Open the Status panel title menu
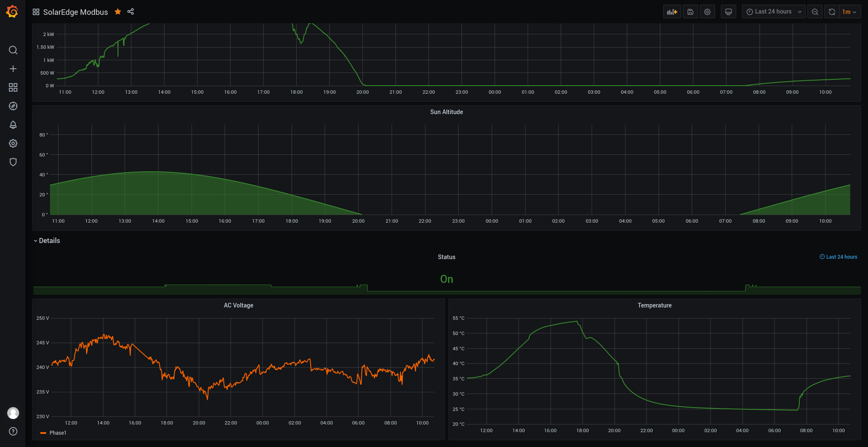Image resolution: width=868 pixels, height=447 pixels. pos(446,257)
